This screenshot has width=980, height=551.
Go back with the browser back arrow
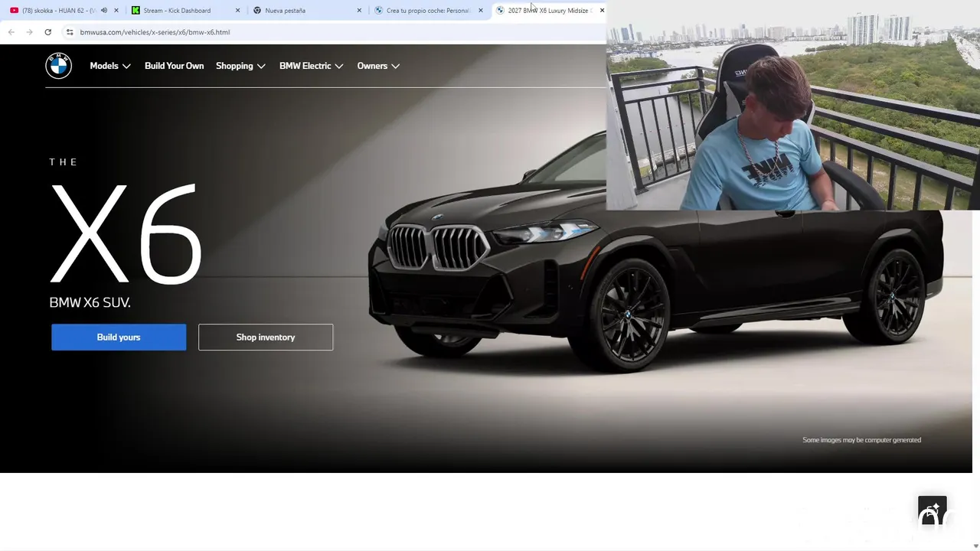click(11, 32)
